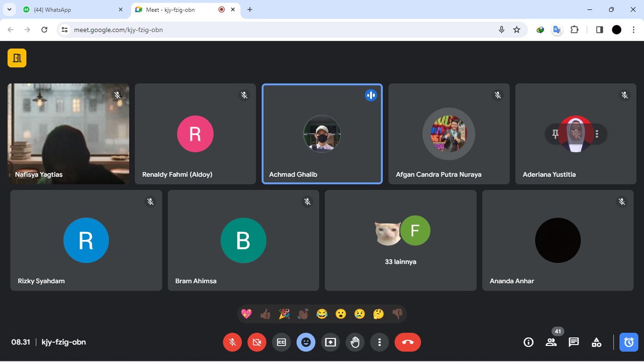Viewport: 644px width, 362px height.
Task: Expand the browser tab search chevron
Action: click(9, 9)
